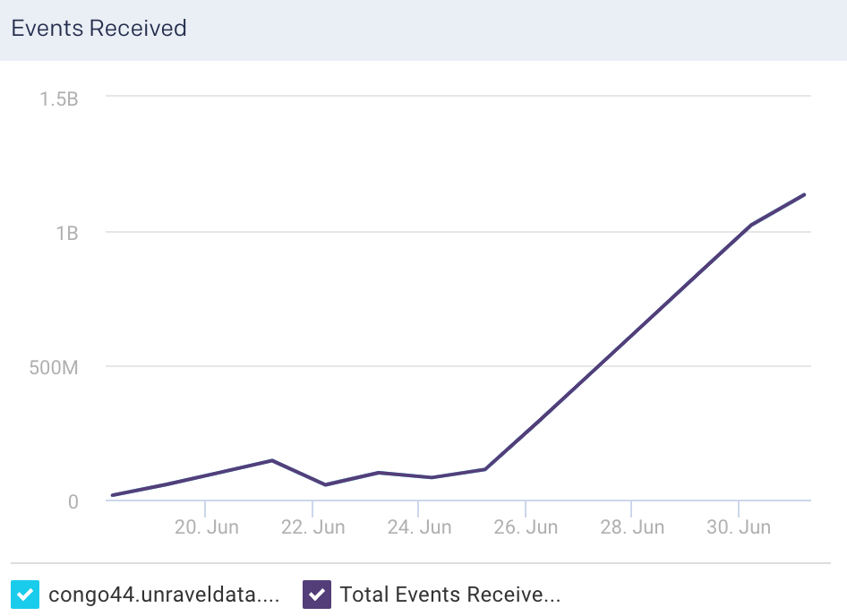Click the line's local peak before 22. Jun
The height and width of the screenshot is (616, 847).
click(x=272, y=460)
